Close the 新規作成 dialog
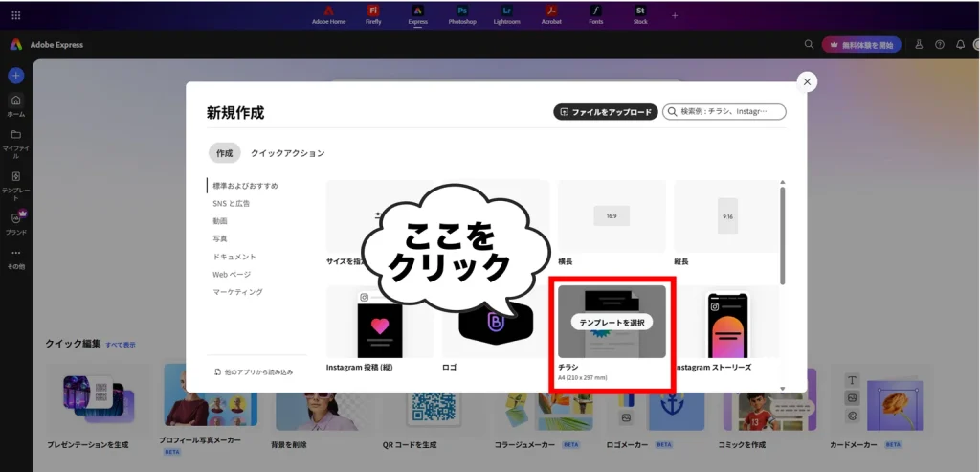The height and width of the screenshot is (472, 980). (807, 82)
